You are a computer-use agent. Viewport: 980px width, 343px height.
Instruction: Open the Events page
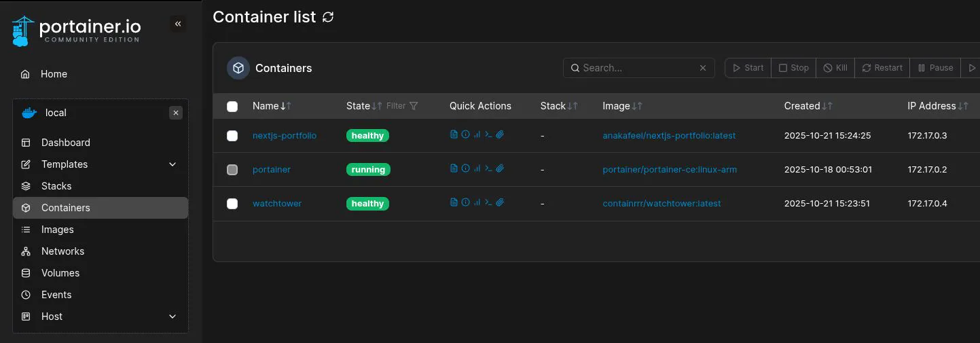[101, 295]
